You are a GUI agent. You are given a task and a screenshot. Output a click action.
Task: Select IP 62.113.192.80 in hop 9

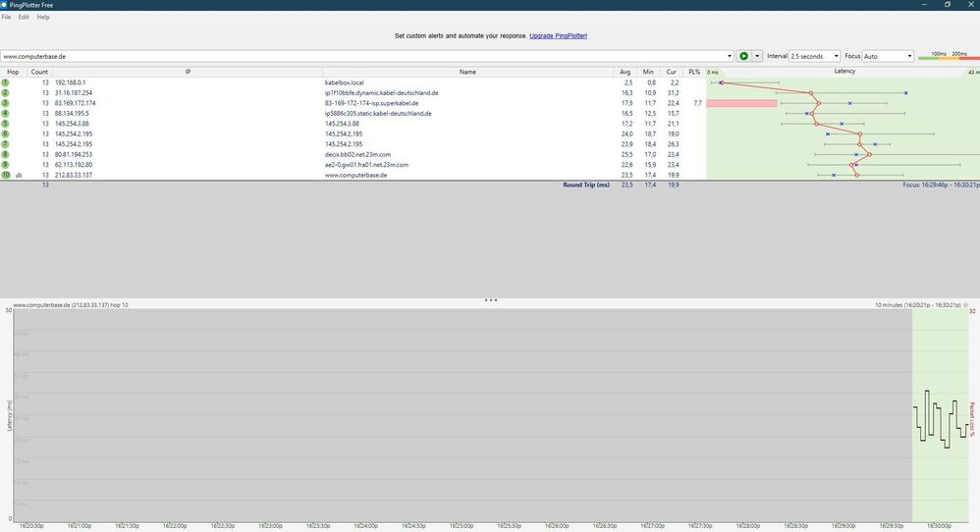coord(73,165)
